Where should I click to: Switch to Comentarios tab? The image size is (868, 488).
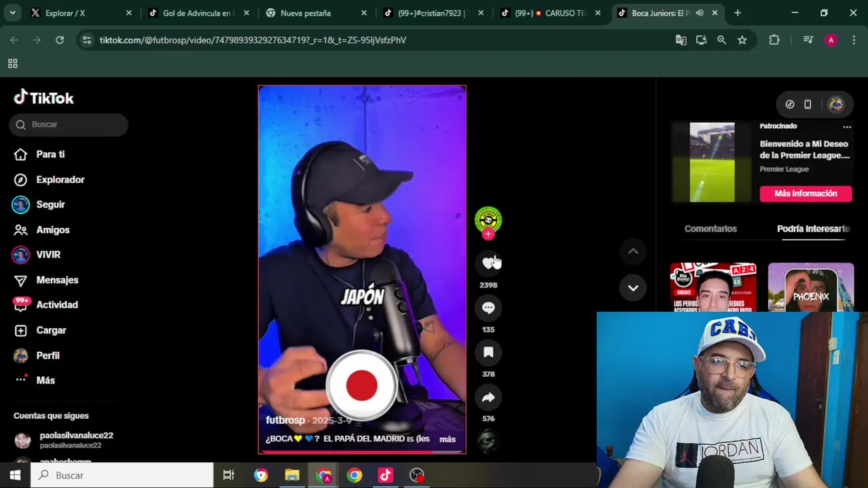[x=711, y=229]
